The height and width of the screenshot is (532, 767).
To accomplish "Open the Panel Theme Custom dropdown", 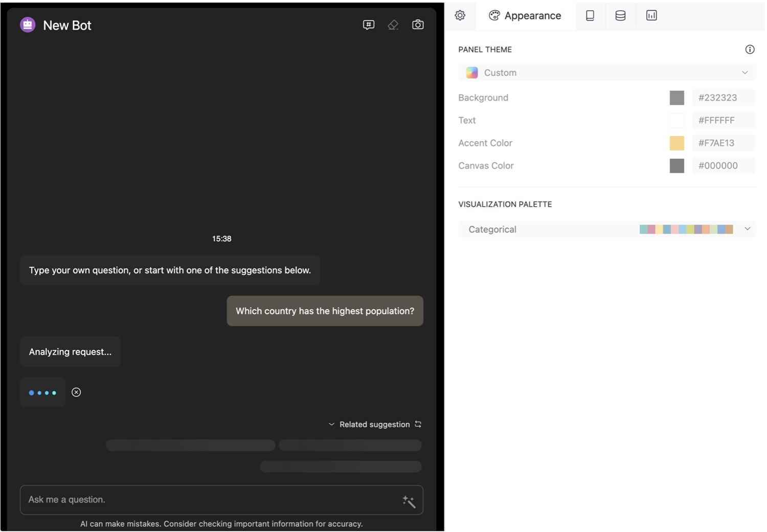I will [x=606, y=73].
